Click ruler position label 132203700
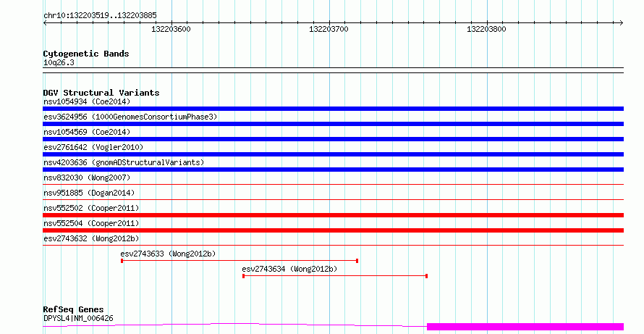This screenshot has width=644, height=334. pyautogui.click(x=329, y=29)
